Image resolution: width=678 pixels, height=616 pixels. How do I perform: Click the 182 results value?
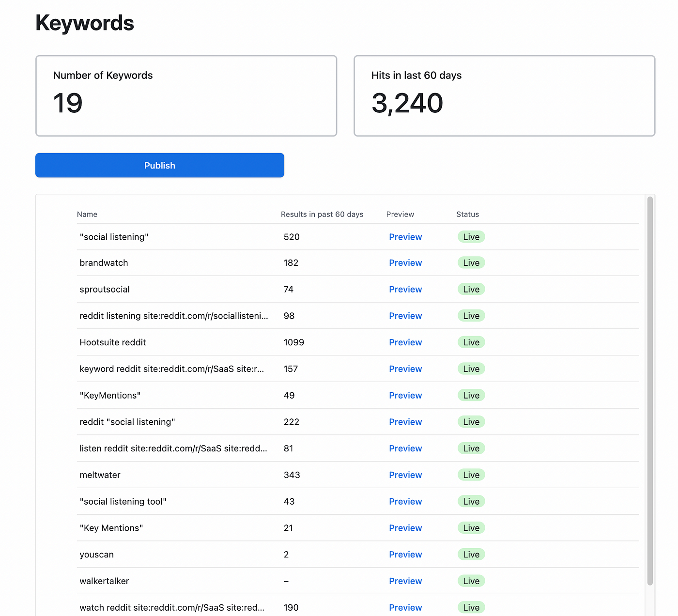(291, 263)
